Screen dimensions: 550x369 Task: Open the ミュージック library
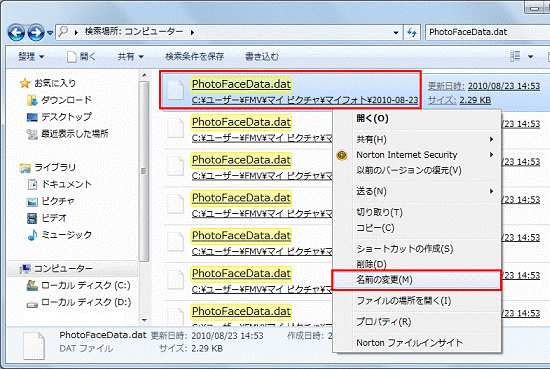point(59,235)
